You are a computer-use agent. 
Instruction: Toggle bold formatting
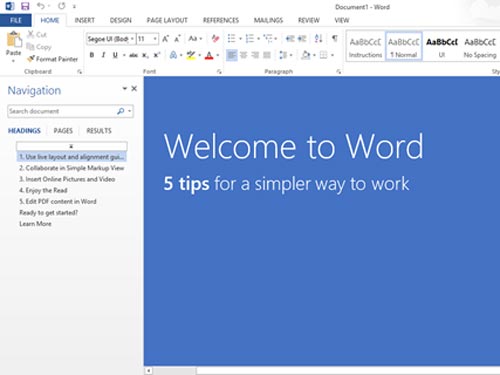coord(92,55)
